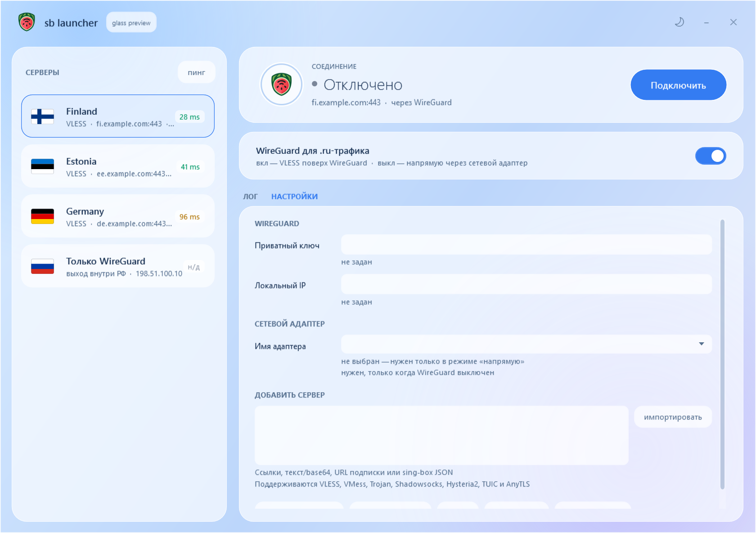The height and width of the screenshot is (533, 756).
Task: Select the Estonia server entry
Action: click(x=118, y=166)
